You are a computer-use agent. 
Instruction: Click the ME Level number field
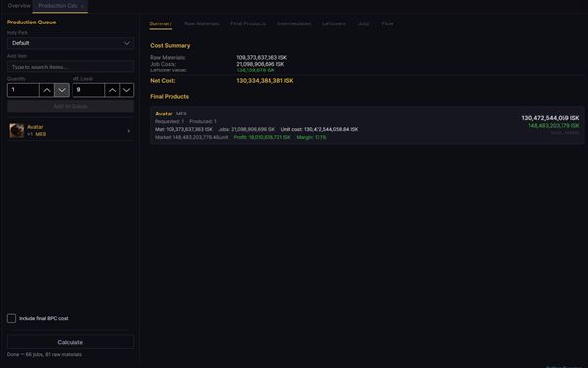point(88,90)
